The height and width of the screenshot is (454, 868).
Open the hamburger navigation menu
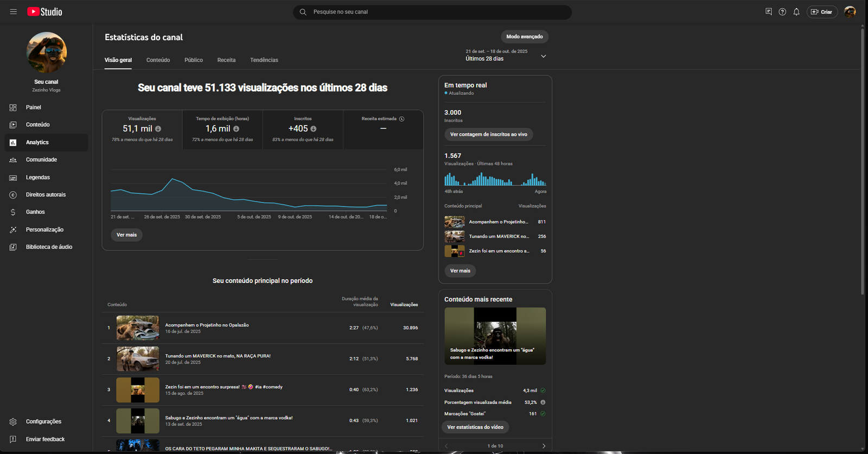[13, 11]
